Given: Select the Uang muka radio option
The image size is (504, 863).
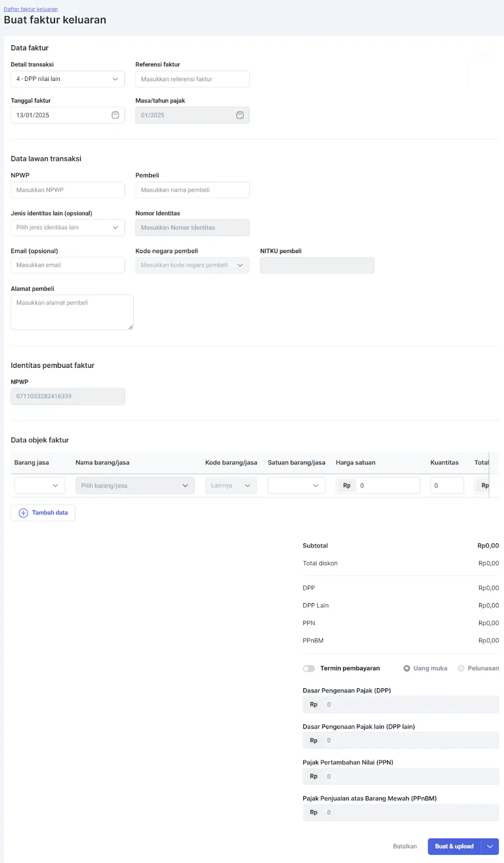Looking at the screenshot, I should pyautogui.click(x=407, y=668).
